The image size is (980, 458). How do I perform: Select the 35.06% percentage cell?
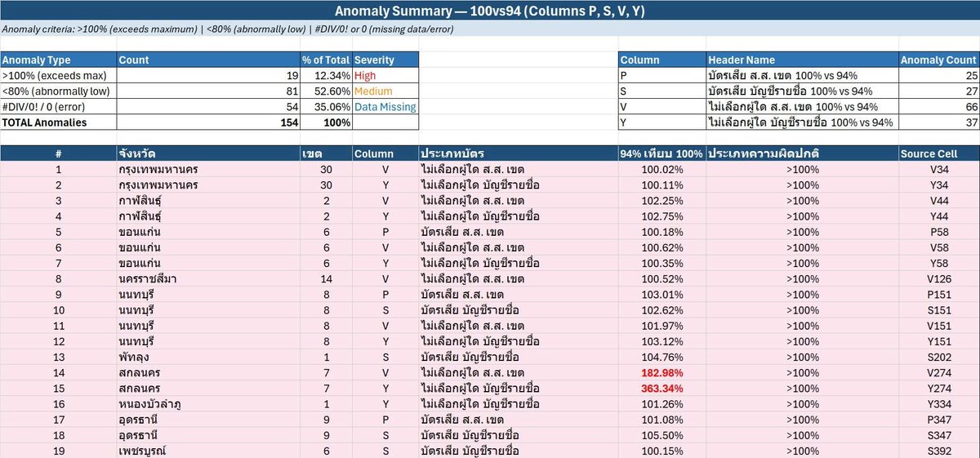[x=327, y=107]
